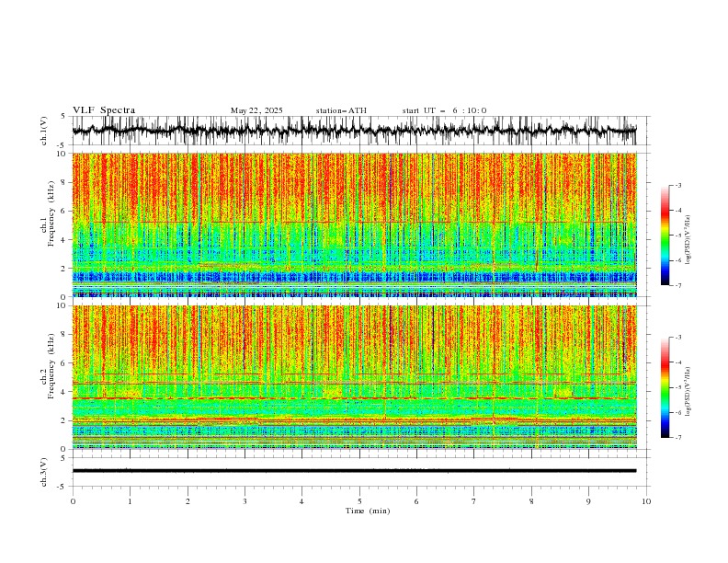Click the ch.1 log(PSD) color bar caption
The image size is (728, 563).
coord(688,240)
